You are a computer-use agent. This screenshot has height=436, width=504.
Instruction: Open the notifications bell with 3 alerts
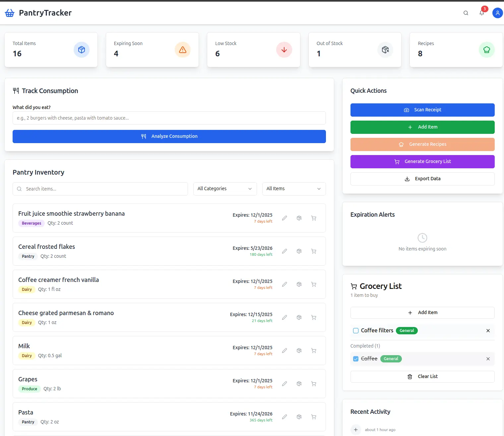(481, 13)
